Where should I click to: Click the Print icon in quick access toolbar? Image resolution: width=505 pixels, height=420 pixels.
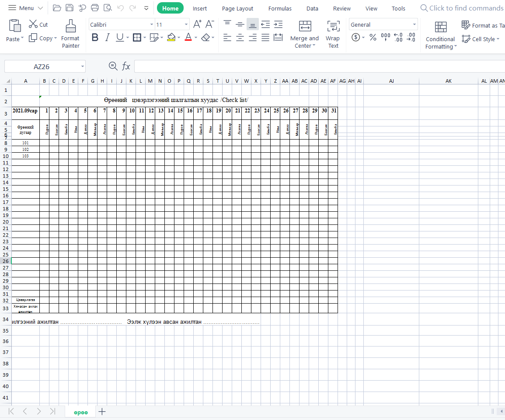coord(95,8)
